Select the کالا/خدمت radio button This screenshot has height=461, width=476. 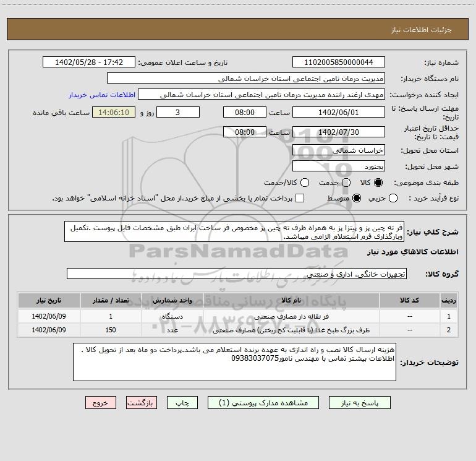[305, 183]
